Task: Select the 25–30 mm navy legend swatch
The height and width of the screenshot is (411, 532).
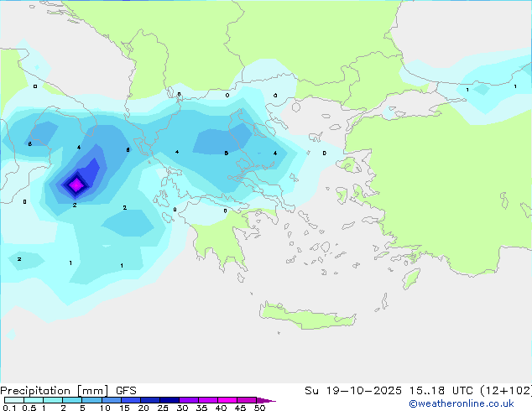Action: (170, 400)
